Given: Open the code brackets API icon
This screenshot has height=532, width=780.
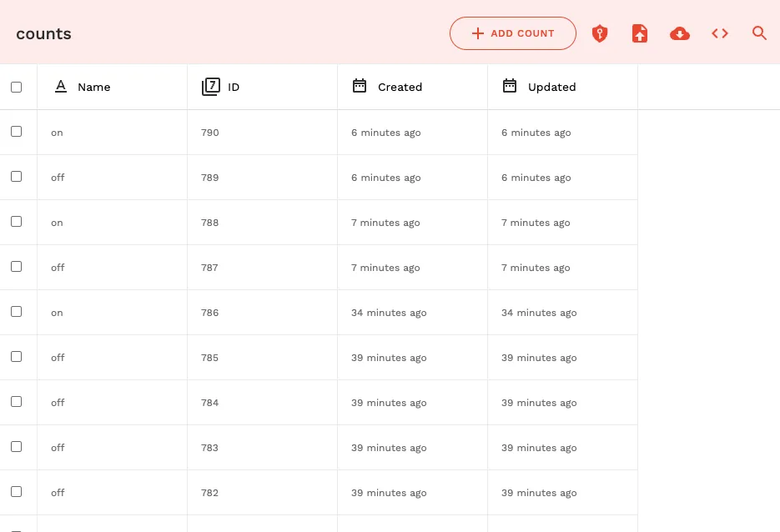Looking at the screenshot, I should click(x=720, y=33).
